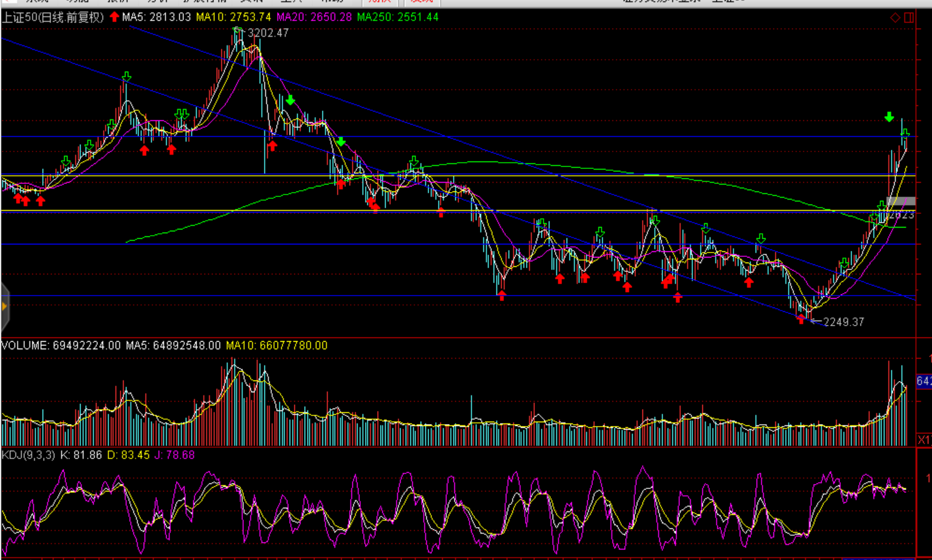Click the red diamond icon at top right
932x560 pixels.
point(895,17)
